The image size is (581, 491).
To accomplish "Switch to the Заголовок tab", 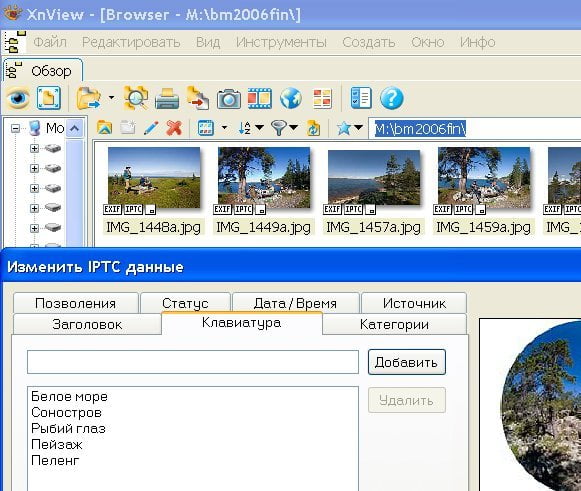I will 87,324.
